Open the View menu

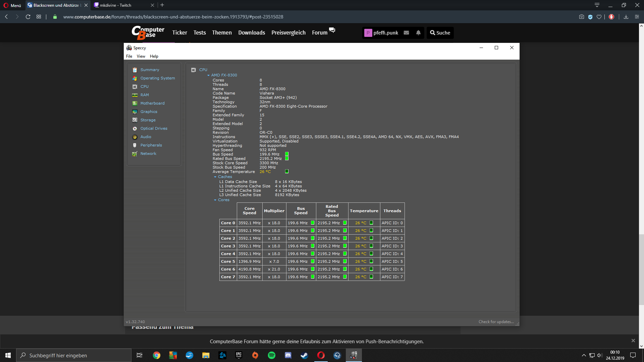(141, 56)
